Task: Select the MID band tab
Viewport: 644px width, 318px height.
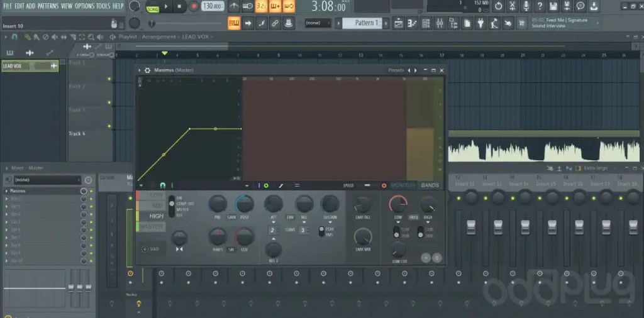Action: [x=151, y=206]
